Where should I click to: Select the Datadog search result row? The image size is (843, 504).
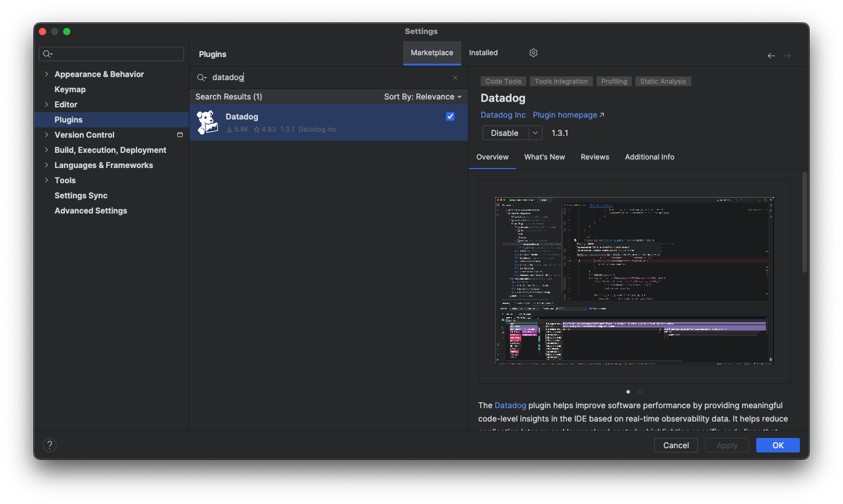[x=328, y=123]
